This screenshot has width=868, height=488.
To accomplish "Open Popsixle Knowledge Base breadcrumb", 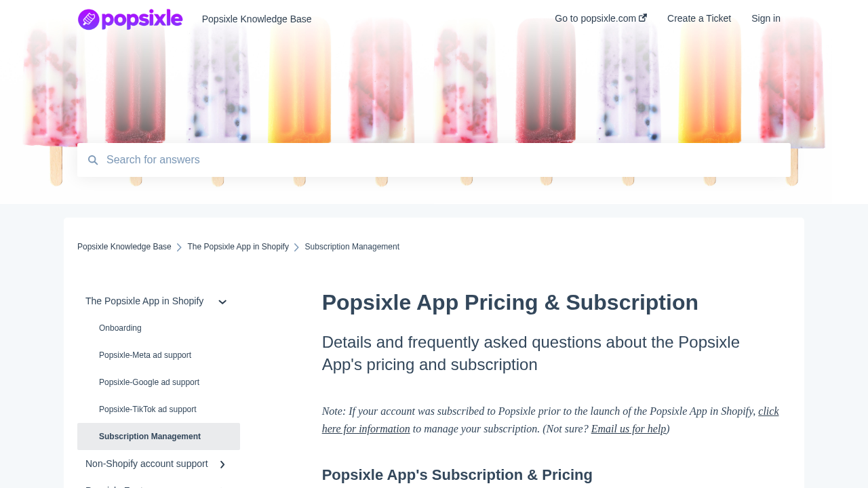I will [124, 247].
